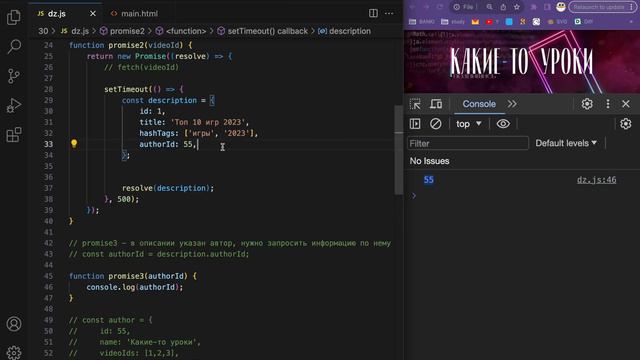Close the dz.js editor tab
Viewport: 640px width, 360px height.
(x=93, y=13)
